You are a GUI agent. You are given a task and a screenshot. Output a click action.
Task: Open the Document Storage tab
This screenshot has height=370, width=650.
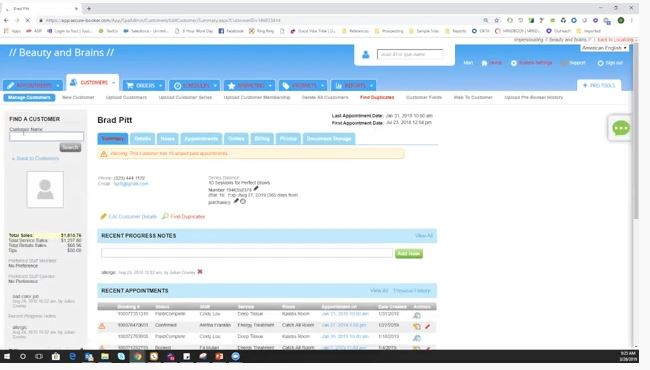329,138
